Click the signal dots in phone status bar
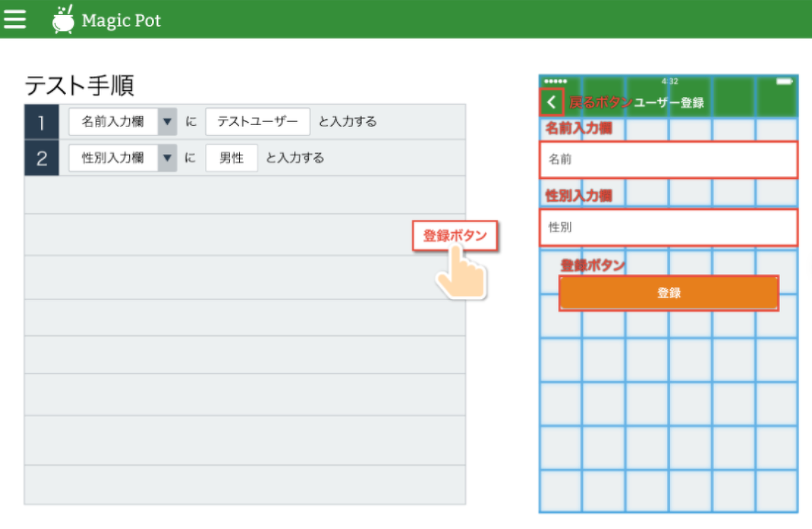 point(554,82)
